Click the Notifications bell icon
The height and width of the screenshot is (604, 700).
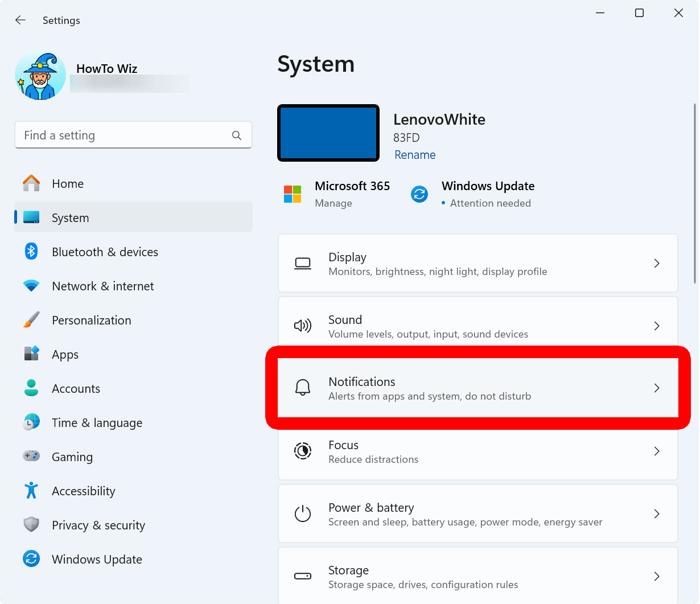[303, 388]
